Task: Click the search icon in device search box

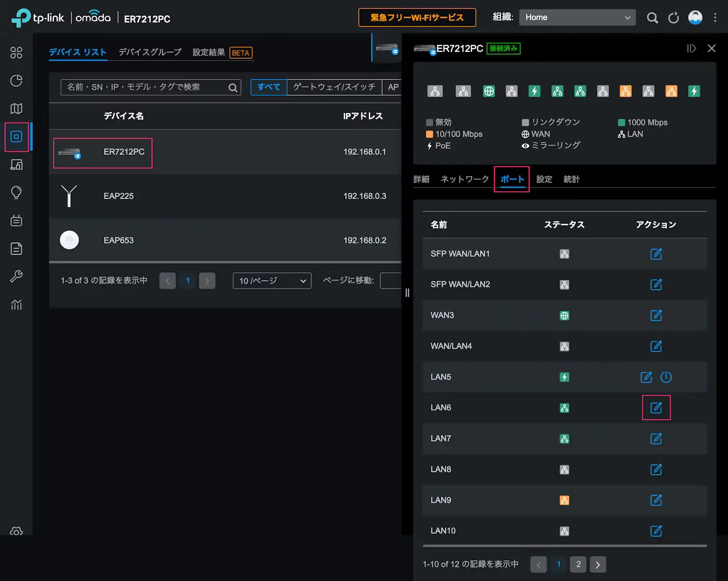Action: click(x=233, y=88)
